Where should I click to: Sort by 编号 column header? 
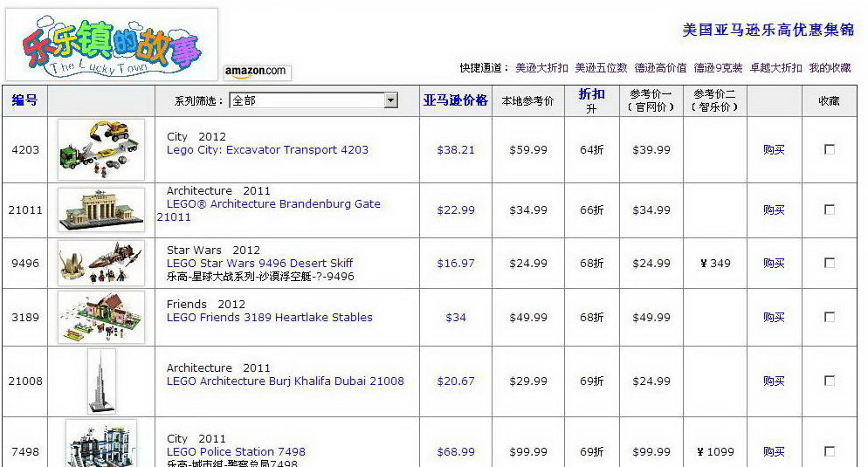25,100
